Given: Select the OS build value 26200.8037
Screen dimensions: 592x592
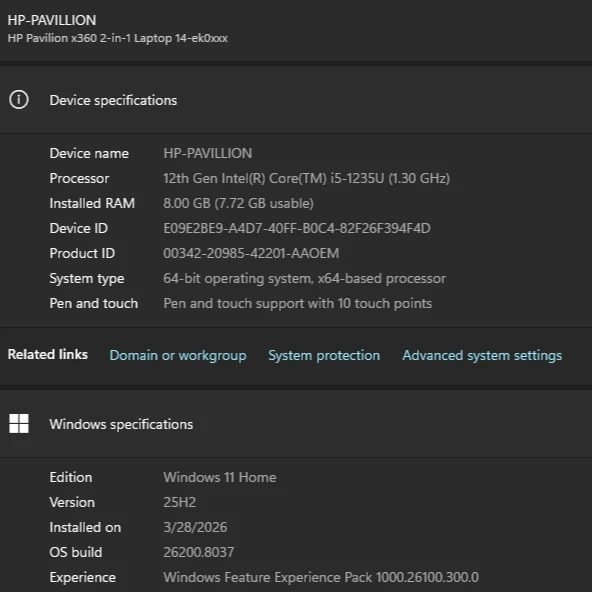Looking at the screenshot, I should click(x=199, y=552).
